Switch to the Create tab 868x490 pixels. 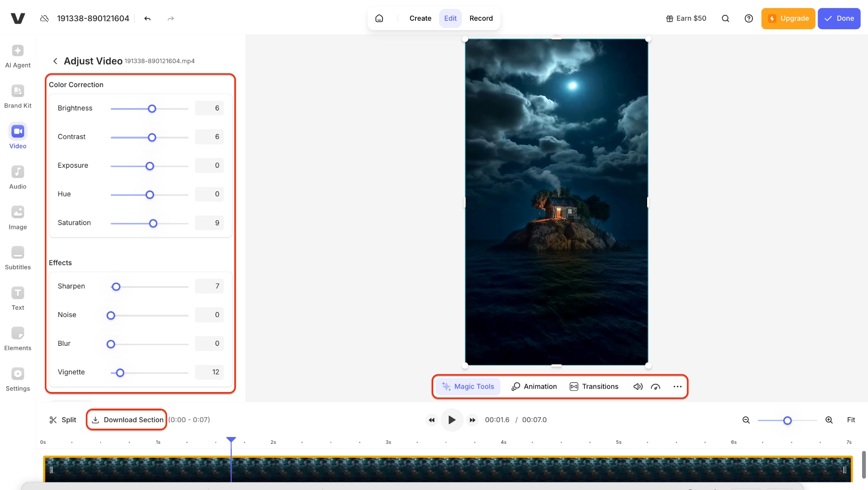coord(420,19)
